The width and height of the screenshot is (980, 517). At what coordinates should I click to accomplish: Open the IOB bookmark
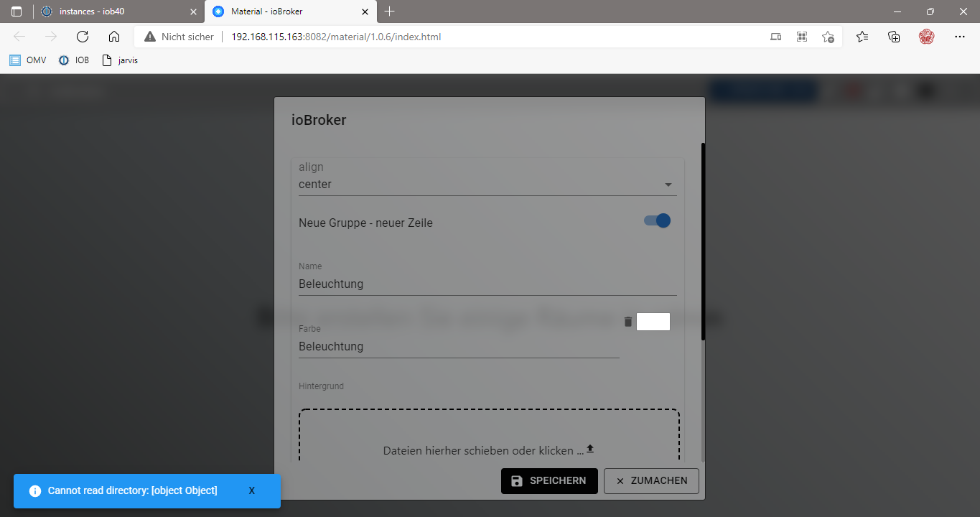(x=74, y=60)
